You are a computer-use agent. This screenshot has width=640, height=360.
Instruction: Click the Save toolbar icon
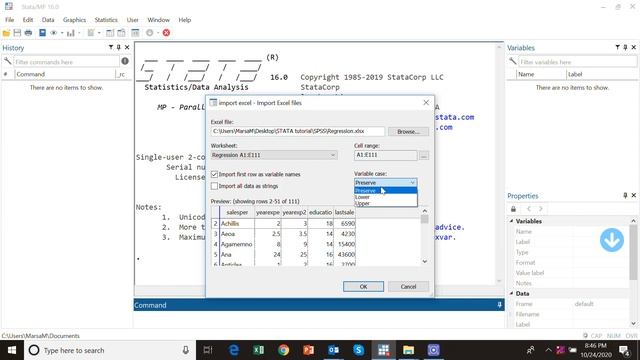pyautogui.click(x=17, y=33)
